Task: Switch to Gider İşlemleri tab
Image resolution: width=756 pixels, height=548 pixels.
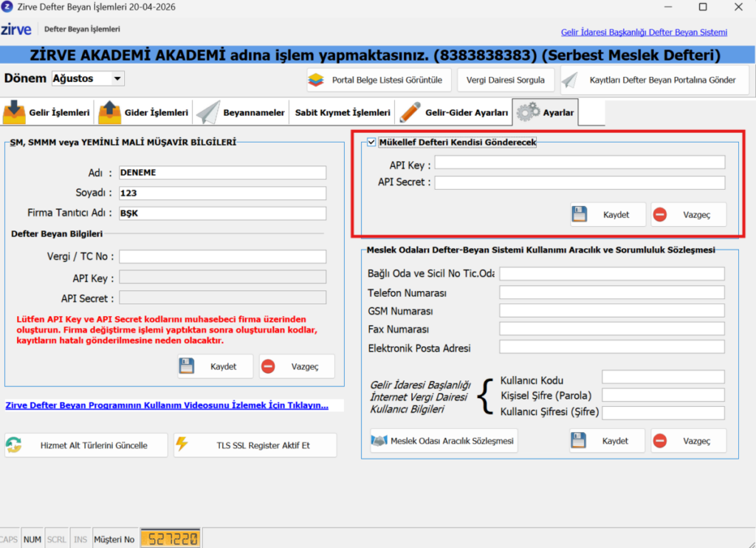Action: [143, 112]
